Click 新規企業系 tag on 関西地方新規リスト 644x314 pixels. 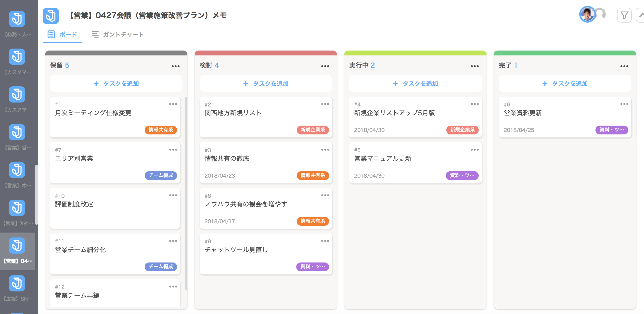313,130
